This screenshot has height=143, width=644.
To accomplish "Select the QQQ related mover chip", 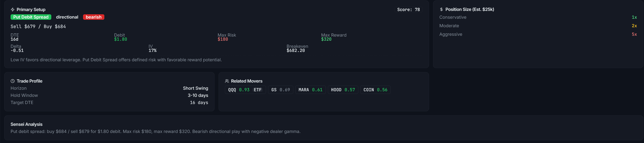I will (x=245, y=90).
